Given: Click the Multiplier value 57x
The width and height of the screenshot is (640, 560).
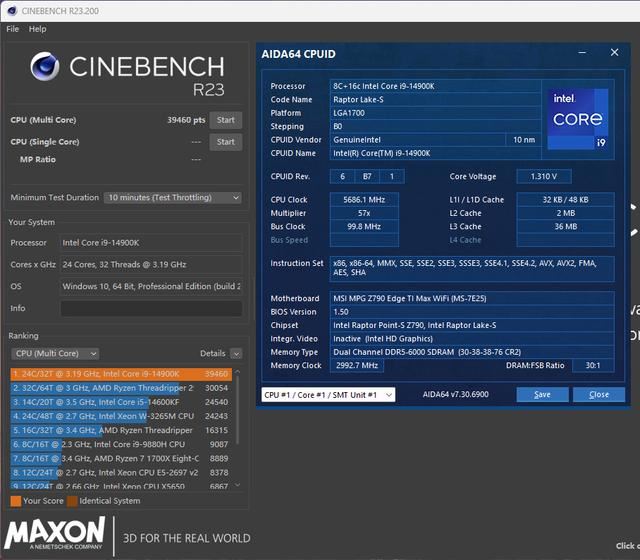Looking at the screenshot, I should 364,213.
